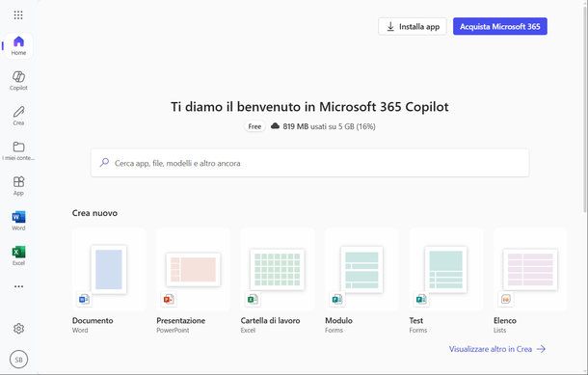Click the Presentazione label text

(x=181, y=321)
